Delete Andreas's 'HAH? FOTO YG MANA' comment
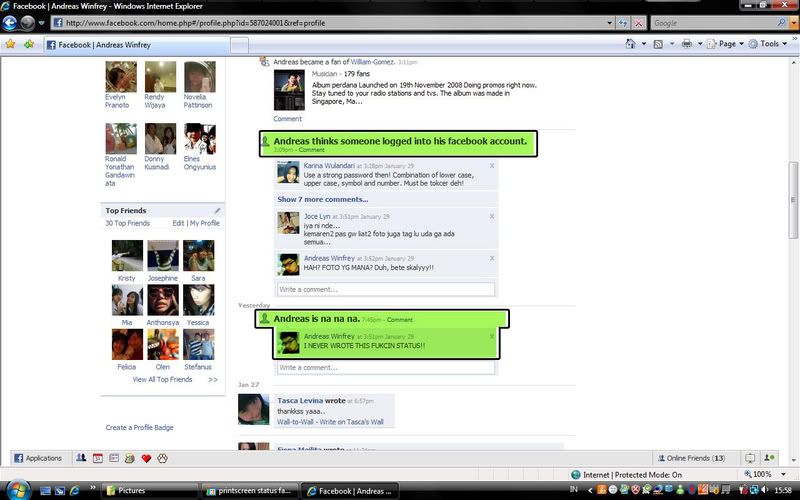The image size is (800, 500). pyautogui.click(x=492, y=258)
